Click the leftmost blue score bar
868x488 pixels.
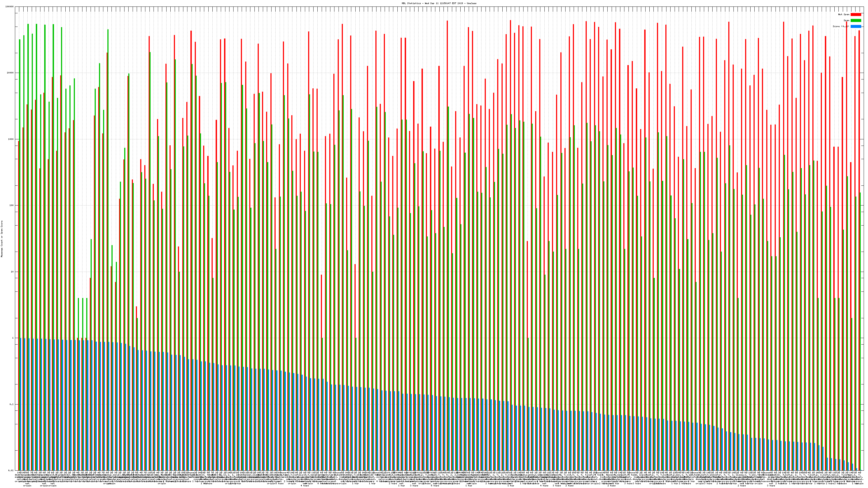tap(21, 404)
